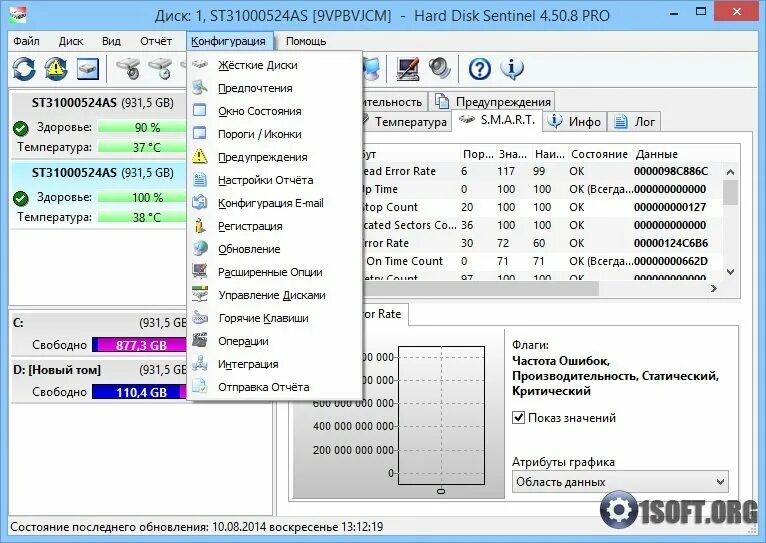
Task: Click data value 00000124C6B6
Action: click(x=671, y=243)
